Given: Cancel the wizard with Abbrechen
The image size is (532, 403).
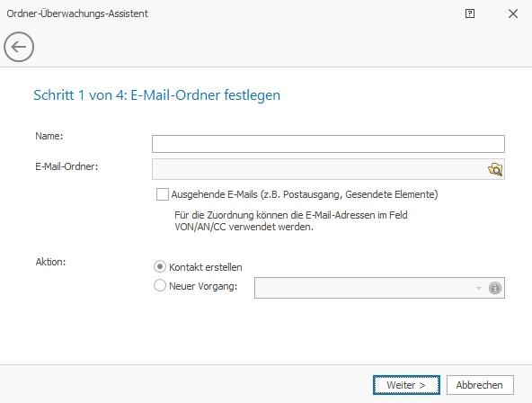Looking at the screenshot, I should point(480,385).
